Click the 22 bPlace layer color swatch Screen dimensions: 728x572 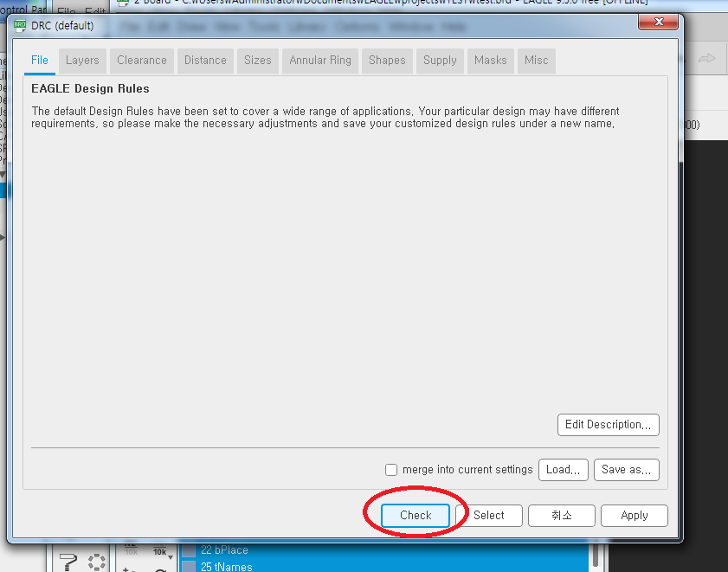(x=189, y=550)
